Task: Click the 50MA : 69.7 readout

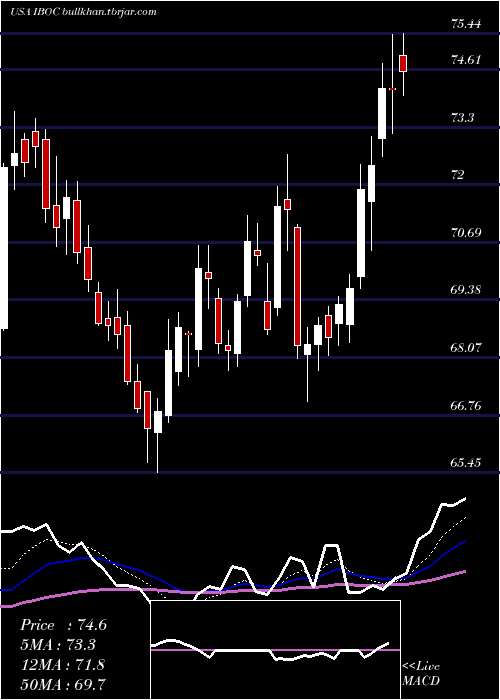Action: pos(63,684)
